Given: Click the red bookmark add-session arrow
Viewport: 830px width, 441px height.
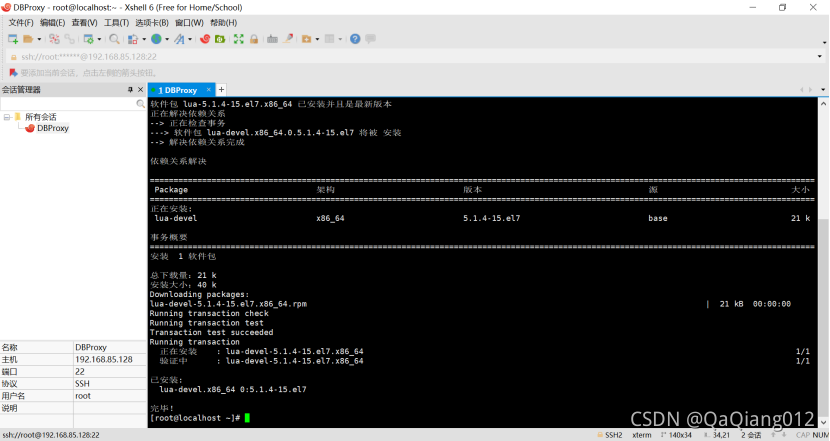Looking at the screenshot, I should coord(13,73).
